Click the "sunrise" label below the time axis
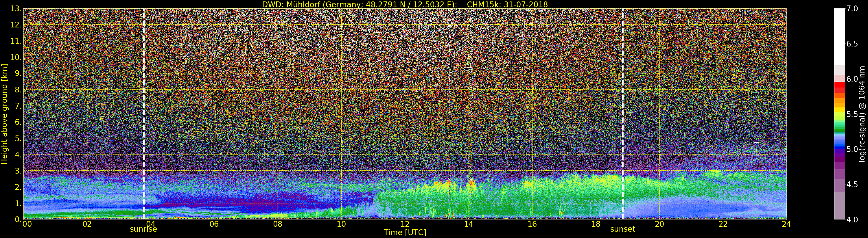Image resolution: width=868 pixels, height=238 pixels. (143, 229)
